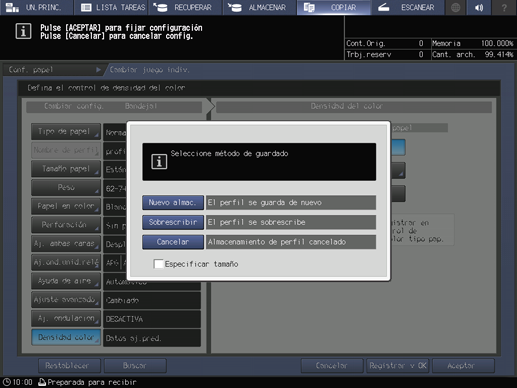
Task: Click the info icon in save dialog
Action: pyautogui.click(x=159, y=162)
